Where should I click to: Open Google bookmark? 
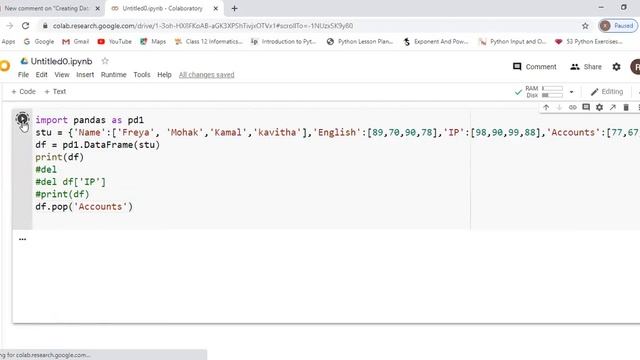tap(39, 42)
